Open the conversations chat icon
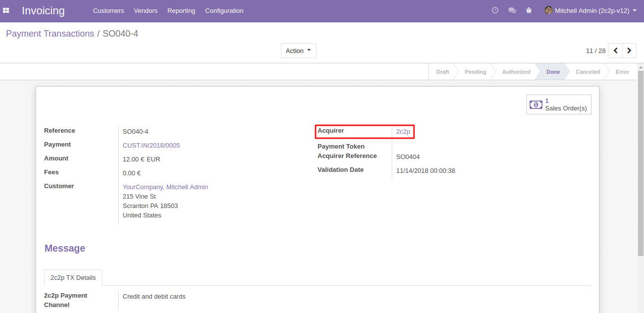This screenshot has height=313, width=644. pyautogui.click(x=512, y=10)
